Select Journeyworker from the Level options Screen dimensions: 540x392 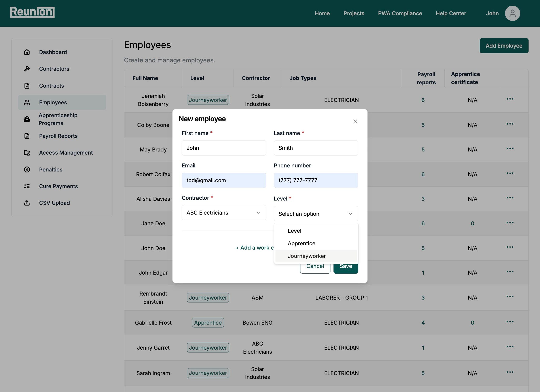307,256
